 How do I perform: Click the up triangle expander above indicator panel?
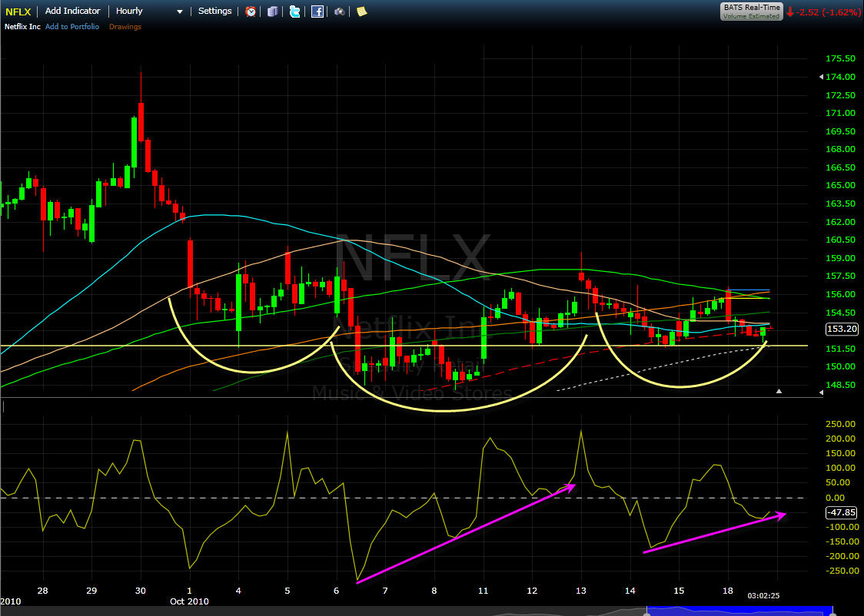[779, 392]
